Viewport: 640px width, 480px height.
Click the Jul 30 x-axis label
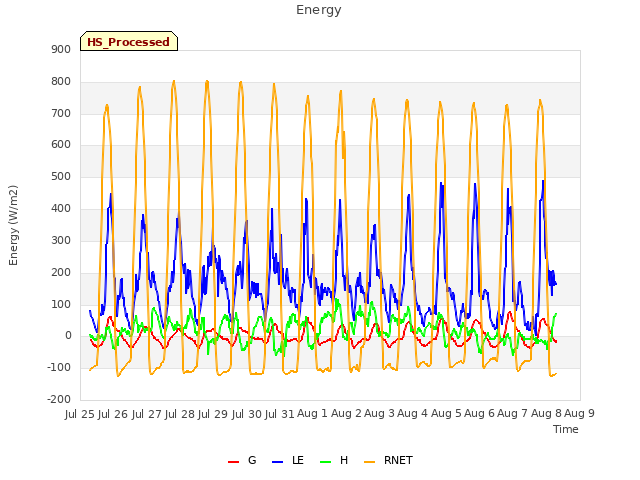247,414
